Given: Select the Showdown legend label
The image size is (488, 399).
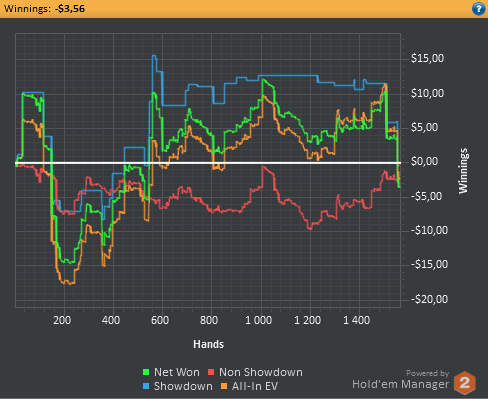Looking at the screenshot, I should click(x=183, y=386).
